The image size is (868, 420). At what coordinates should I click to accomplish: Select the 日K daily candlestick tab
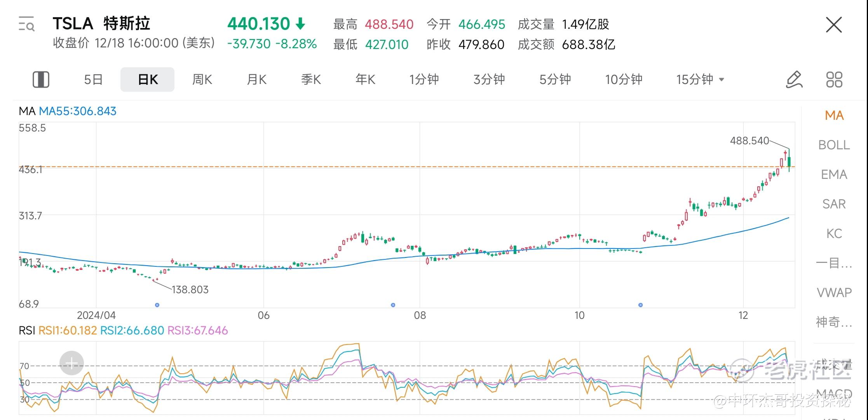coord(148,80)
